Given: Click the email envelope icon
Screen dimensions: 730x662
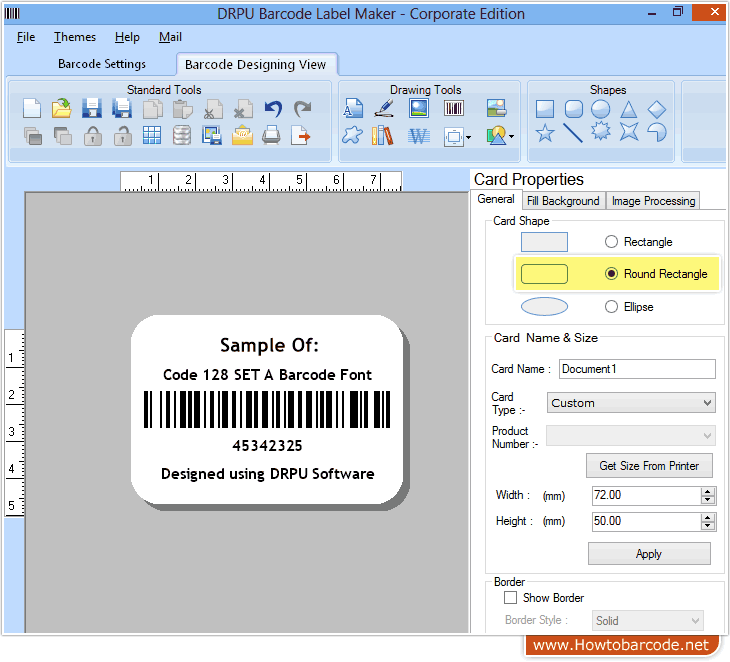Looking at the screenshot, I should tap(242, 136).
